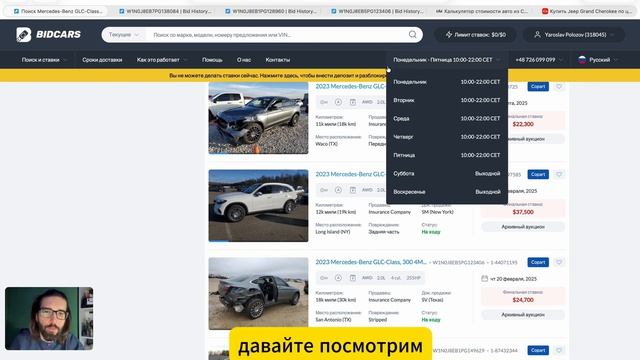
Task: Click Архивный аукцион under the $24,700 price
Action: 523,315
